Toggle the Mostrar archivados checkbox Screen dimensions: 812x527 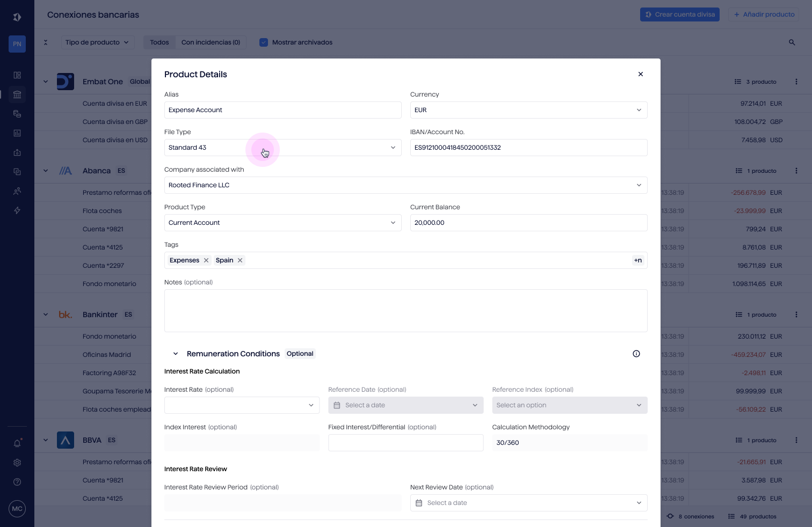[x=264, y=42]
